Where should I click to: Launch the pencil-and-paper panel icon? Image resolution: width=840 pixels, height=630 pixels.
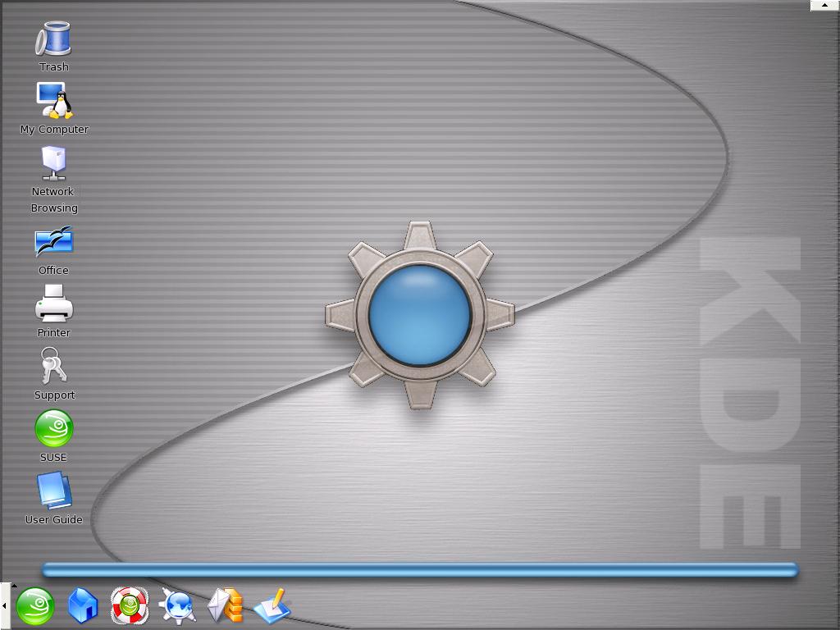[x=272, y=606]
